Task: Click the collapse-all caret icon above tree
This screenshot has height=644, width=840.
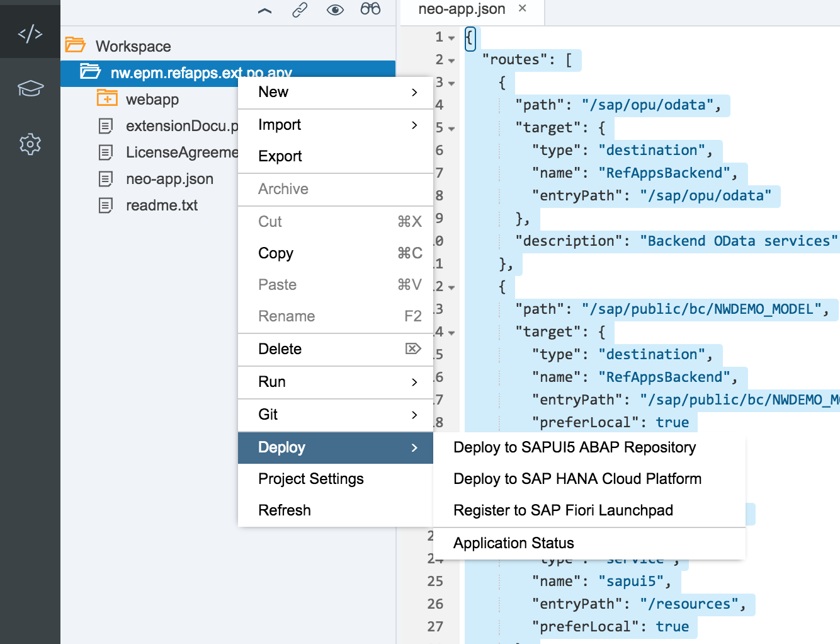Action: point(265,10)
